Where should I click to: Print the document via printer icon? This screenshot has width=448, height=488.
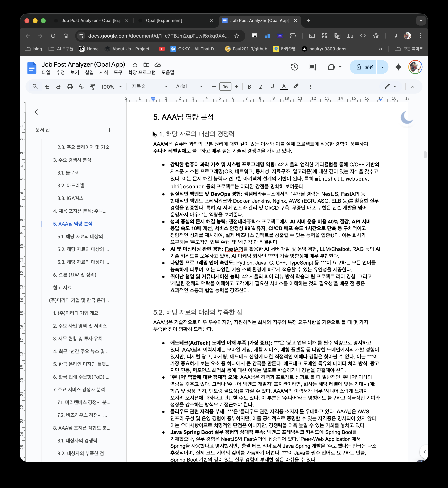point(70,86)
